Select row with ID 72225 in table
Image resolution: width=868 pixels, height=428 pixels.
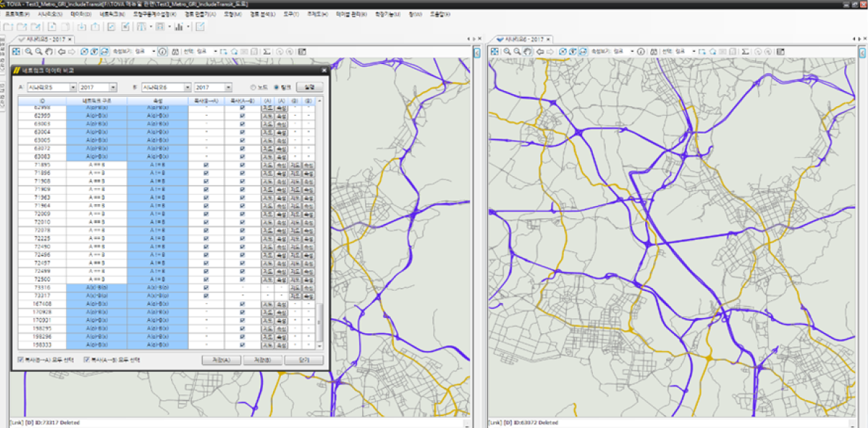pos(42,238)
